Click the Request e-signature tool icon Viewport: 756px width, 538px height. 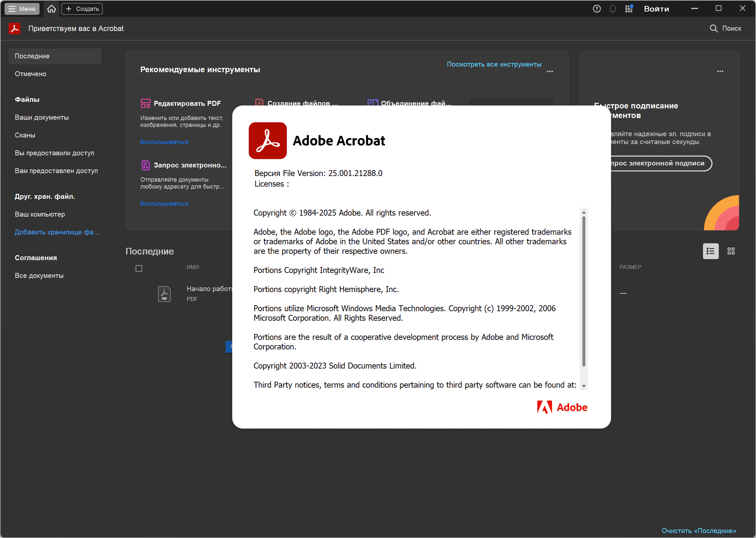pyautogui.click(x=145, y=165)
